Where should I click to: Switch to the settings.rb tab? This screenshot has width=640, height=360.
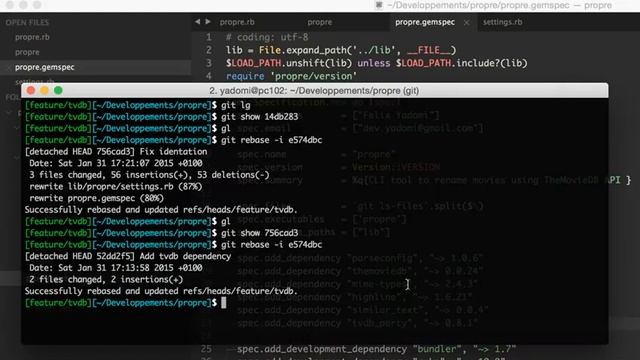pos(502,22)
